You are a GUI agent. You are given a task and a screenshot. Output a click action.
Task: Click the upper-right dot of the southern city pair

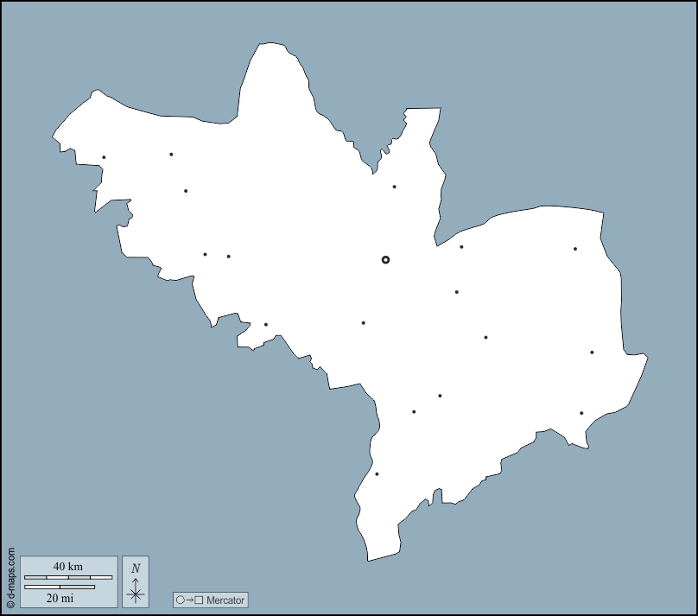[440, 396]
